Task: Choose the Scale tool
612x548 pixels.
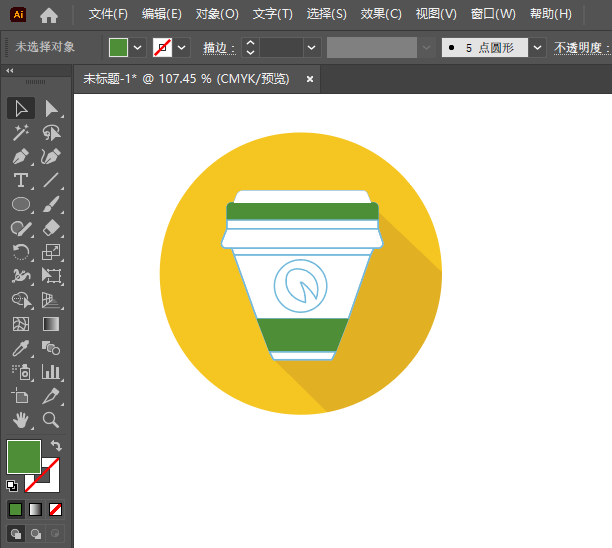Action: coord(51,252)
